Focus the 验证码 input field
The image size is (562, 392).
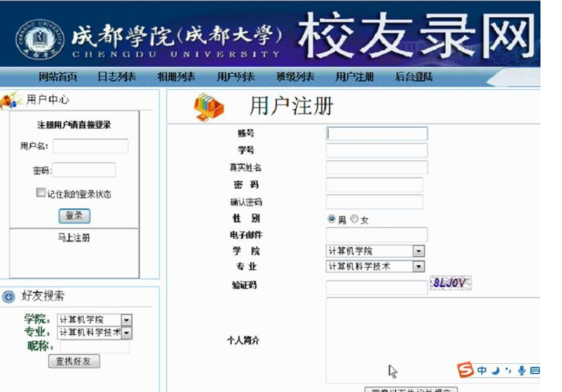376,287
